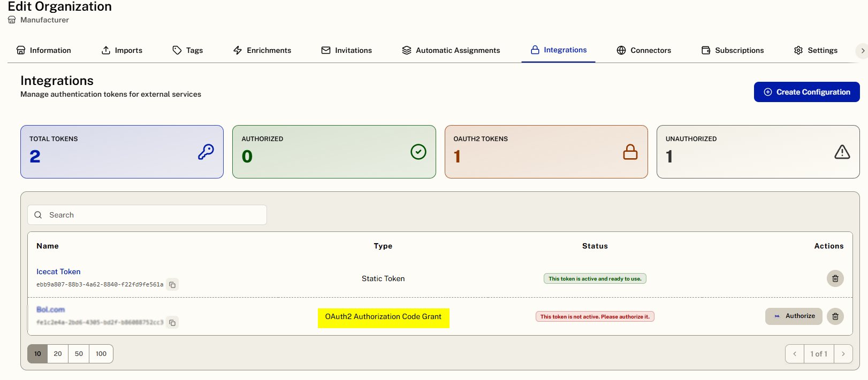
Task: Open the Connectors tab
Action: click(x=644, y=50)
